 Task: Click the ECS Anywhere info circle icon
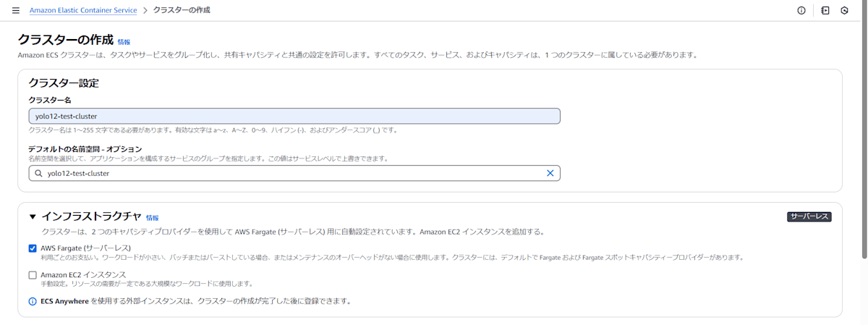[x=33, y=301]
